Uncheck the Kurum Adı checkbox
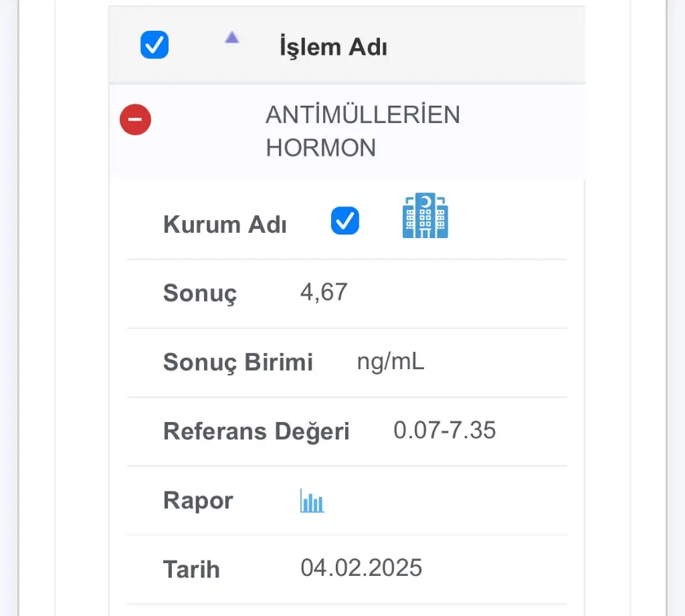The image size is (685, 616). pos(345,221)
